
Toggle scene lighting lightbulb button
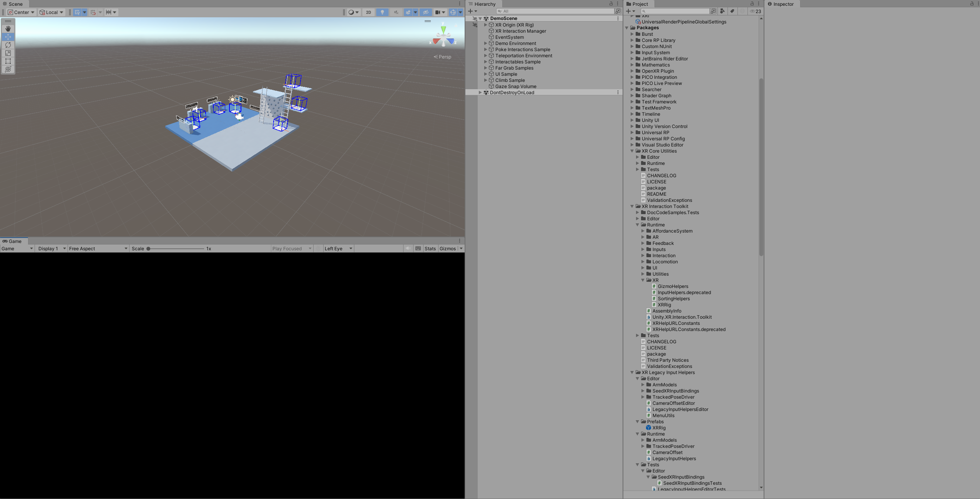[x=382, y=12]
